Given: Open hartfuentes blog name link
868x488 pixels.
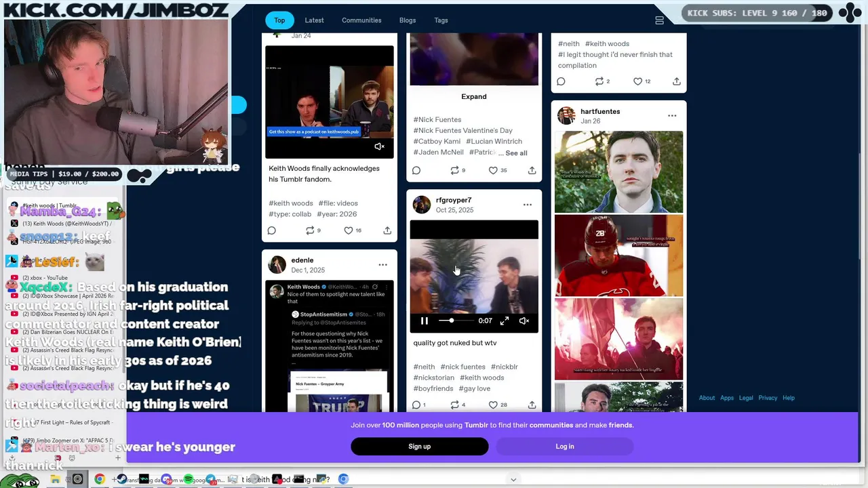Looking at the screenshot, I should tap(600, 111).
